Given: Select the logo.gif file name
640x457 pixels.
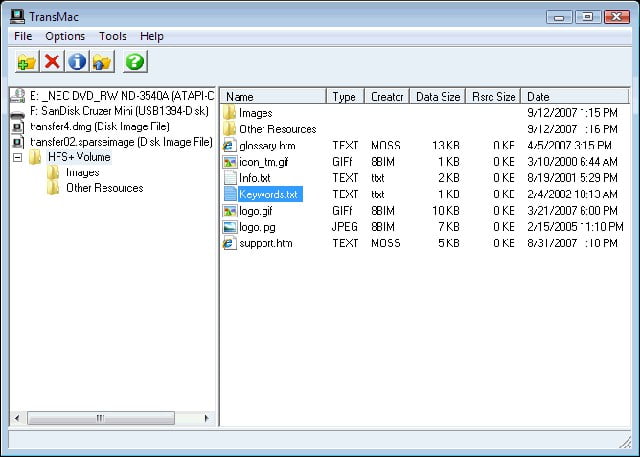Looking at the screenshot, I should [256, 211].
